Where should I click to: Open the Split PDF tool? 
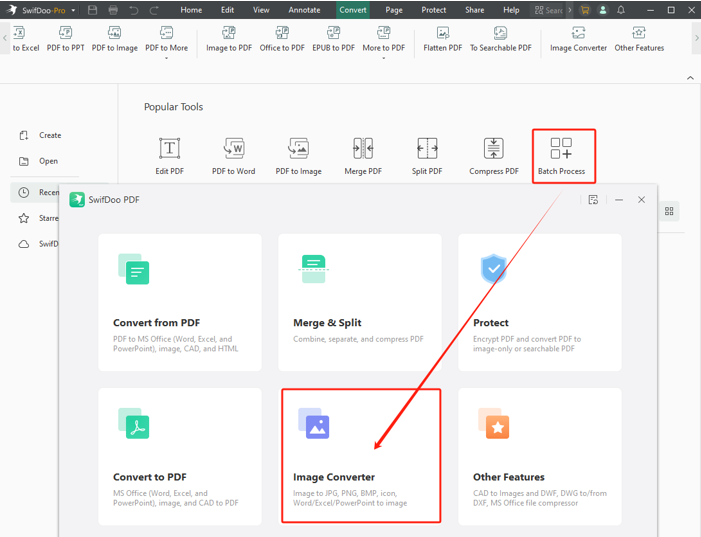(x=427, y=156)
